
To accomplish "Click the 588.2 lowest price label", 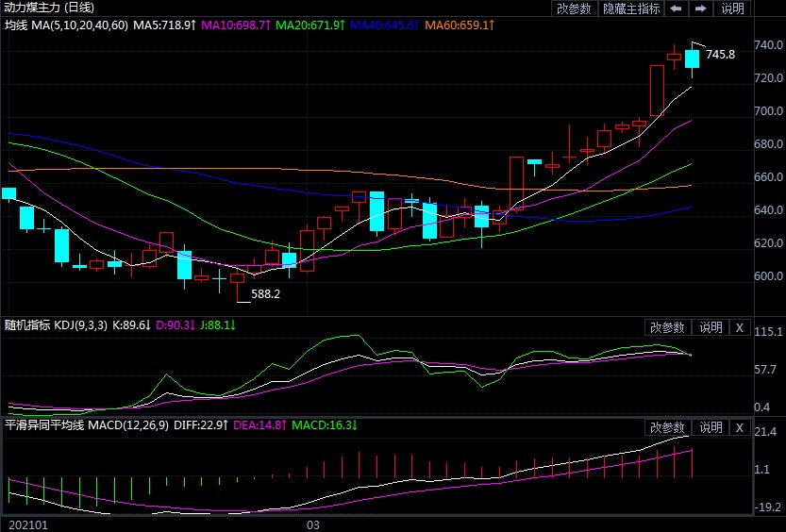I will [x=265, y=294].
